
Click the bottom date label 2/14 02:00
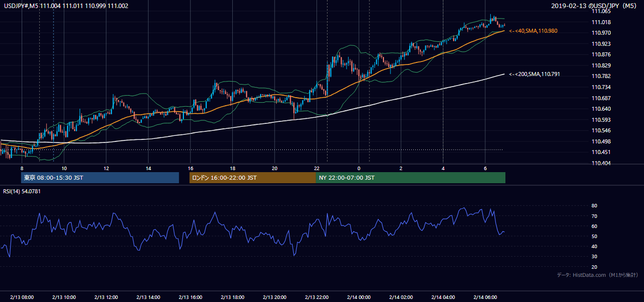[401, 297]
